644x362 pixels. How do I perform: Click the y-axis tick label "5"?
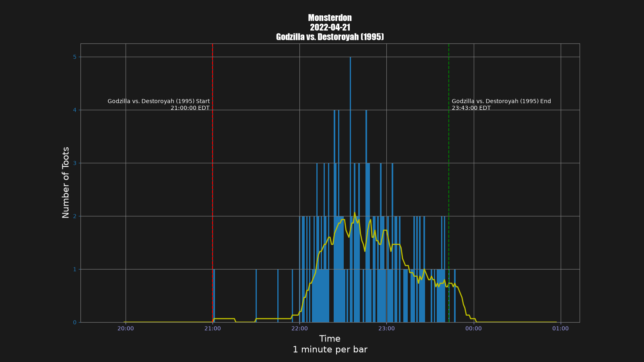(74, 57)
